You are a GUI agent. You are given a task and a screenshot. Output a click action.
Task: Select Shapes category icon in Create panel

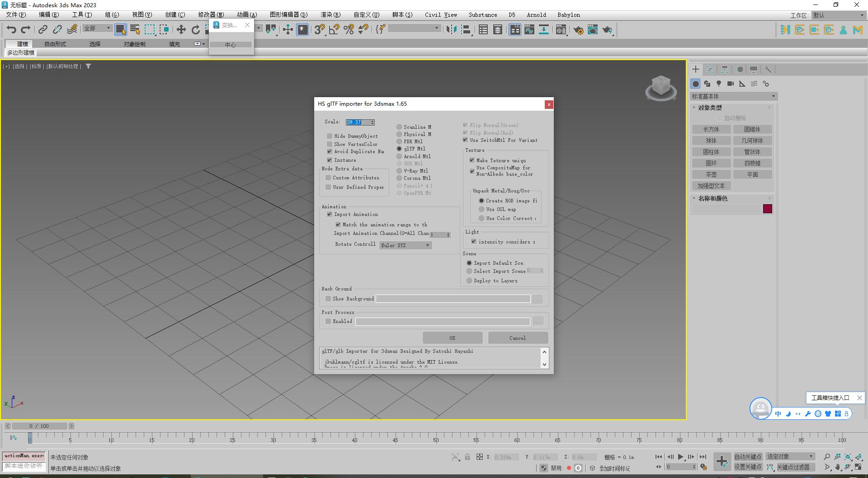[707, 84]
